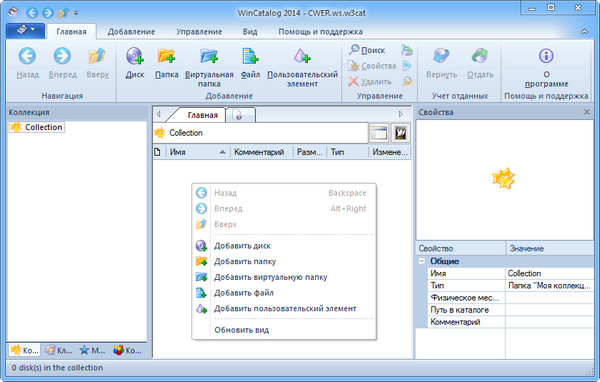Image resolution: width=600 pixels, height=382 pixels.
Task: Choose Добавить диск in the context menu
Action: pos(284,246)
